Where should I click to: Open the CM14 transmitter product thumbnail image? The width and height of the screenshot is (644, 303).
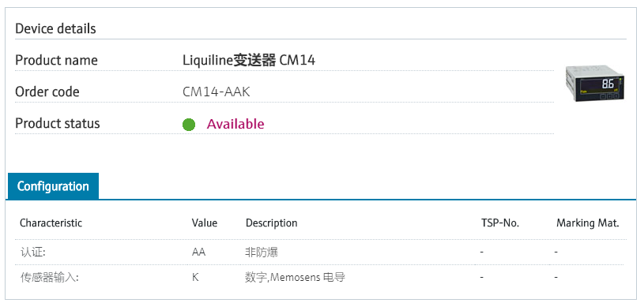[x=595, y=83]
